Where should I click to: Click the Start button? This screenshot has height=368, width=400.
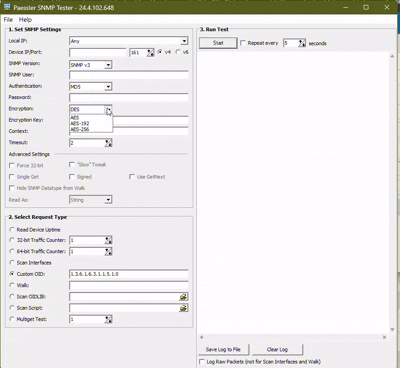[x=218, y=43]
